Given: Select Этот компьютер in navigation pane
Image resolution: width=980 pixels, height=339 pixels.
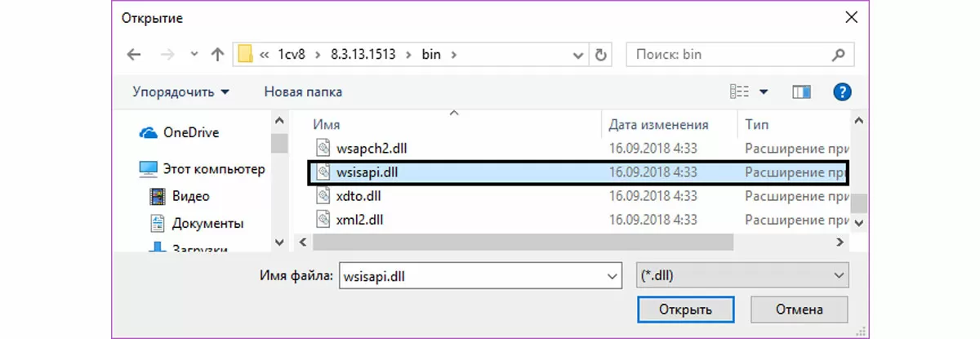Looking at the screenshot, I should 213,169.
